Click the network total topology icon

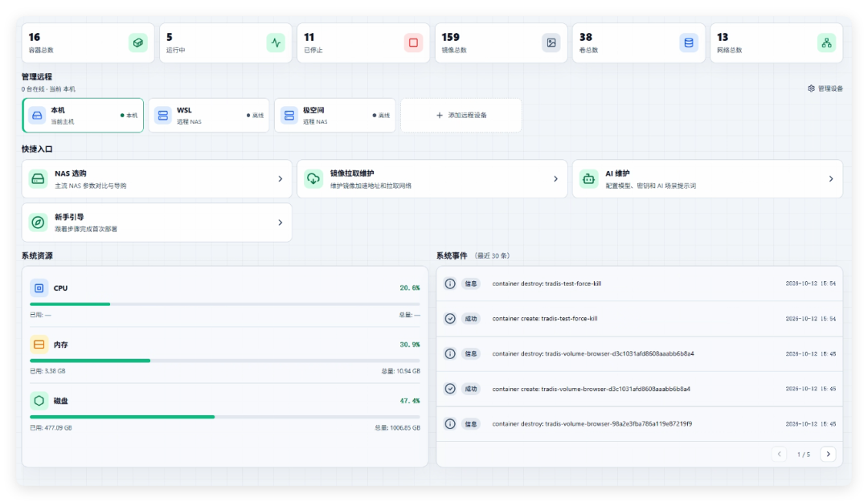[x=826, y=43]
